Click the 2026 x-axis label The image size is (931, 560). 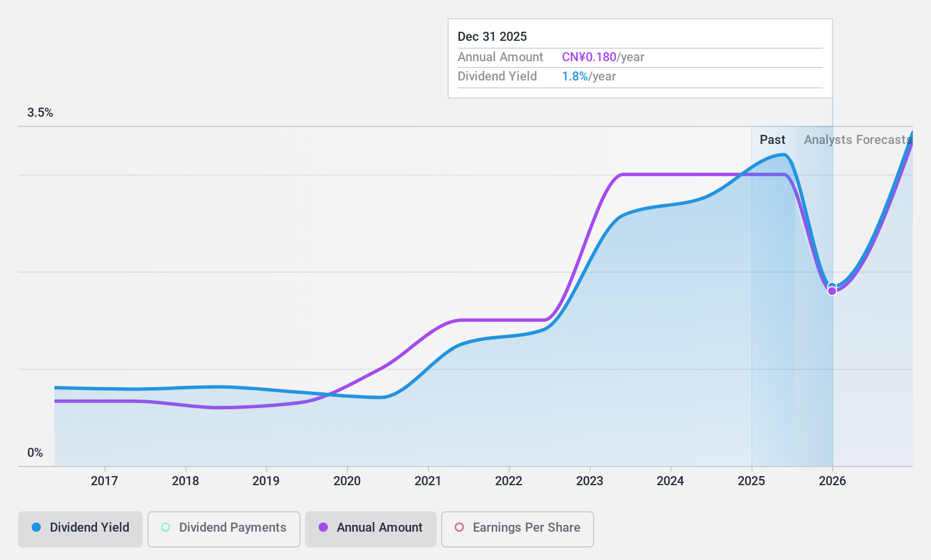click(x=832, y=481)
